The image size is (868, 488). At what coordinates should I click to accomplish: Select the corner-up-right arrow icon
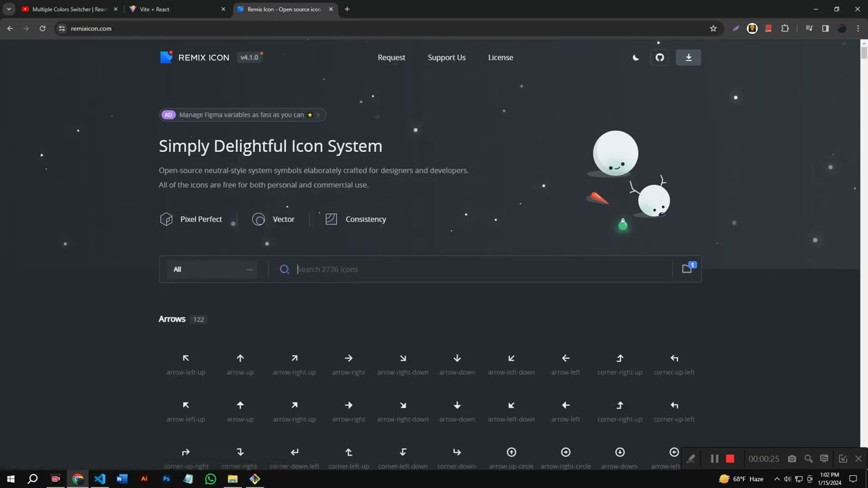tap(186, 452)
